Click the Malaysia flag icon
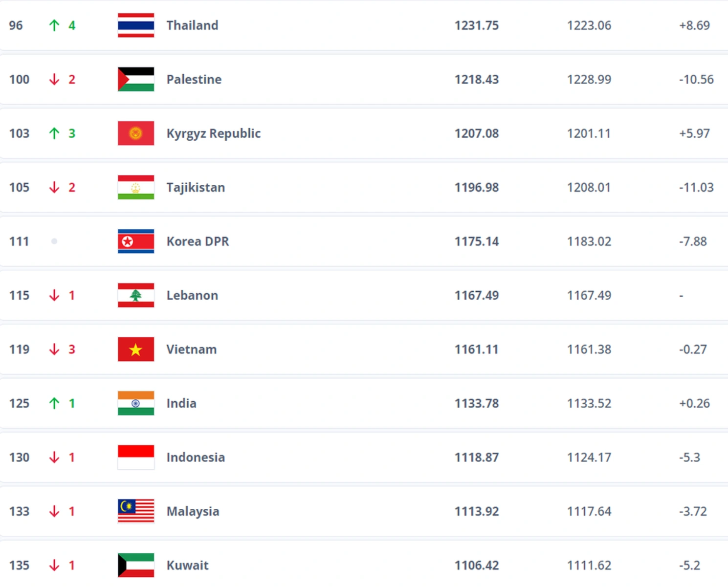Viewport: 728px width, 588px height. [x=136, y=511]
